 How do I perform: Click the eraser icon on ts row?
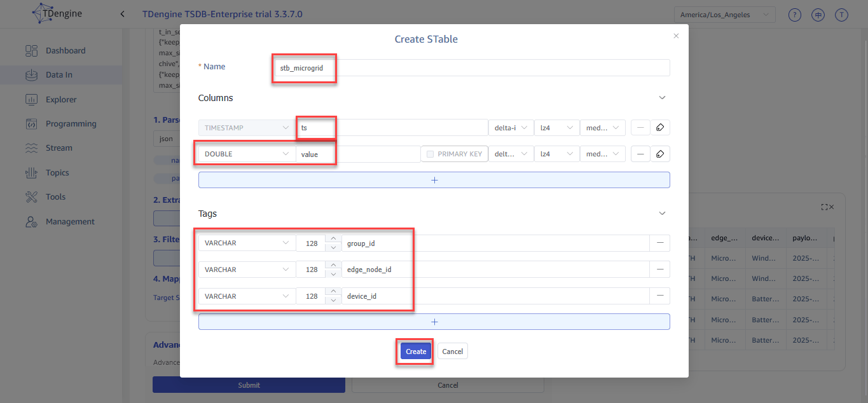(x=660, y=128)
